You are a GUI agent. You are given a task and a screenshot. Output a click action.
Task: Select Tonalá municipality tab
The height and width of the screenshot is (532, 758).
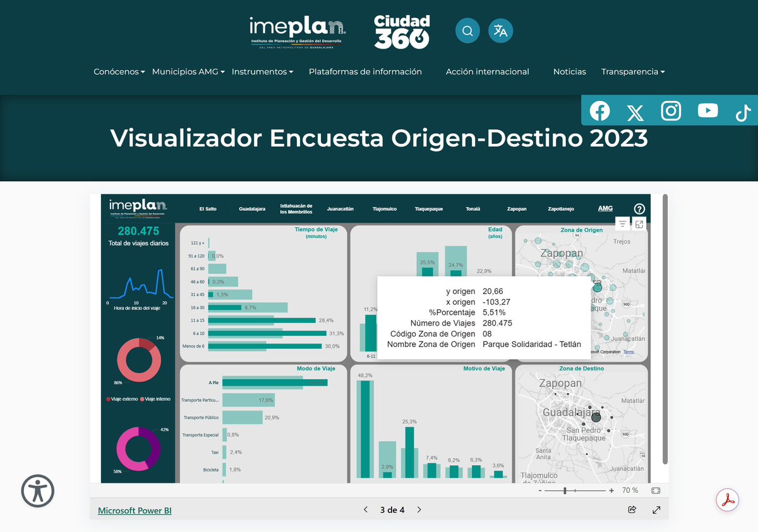point(472,209)
